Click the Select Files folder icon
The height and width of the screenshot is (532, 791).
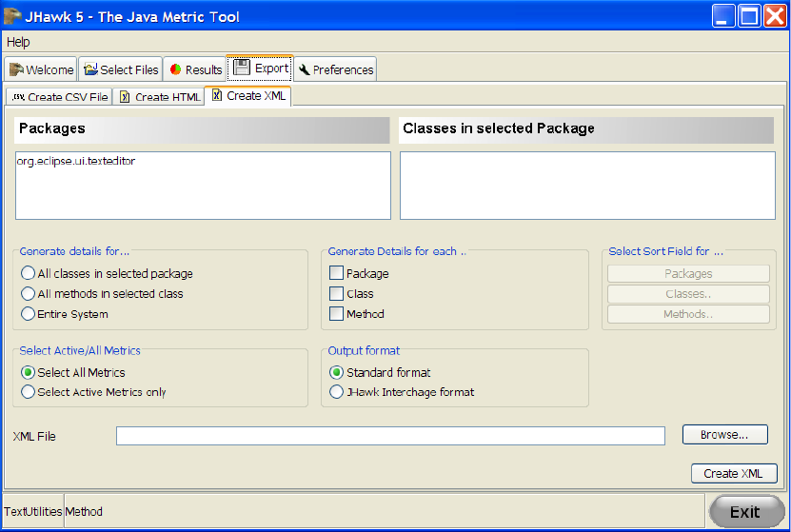(90, 69)
